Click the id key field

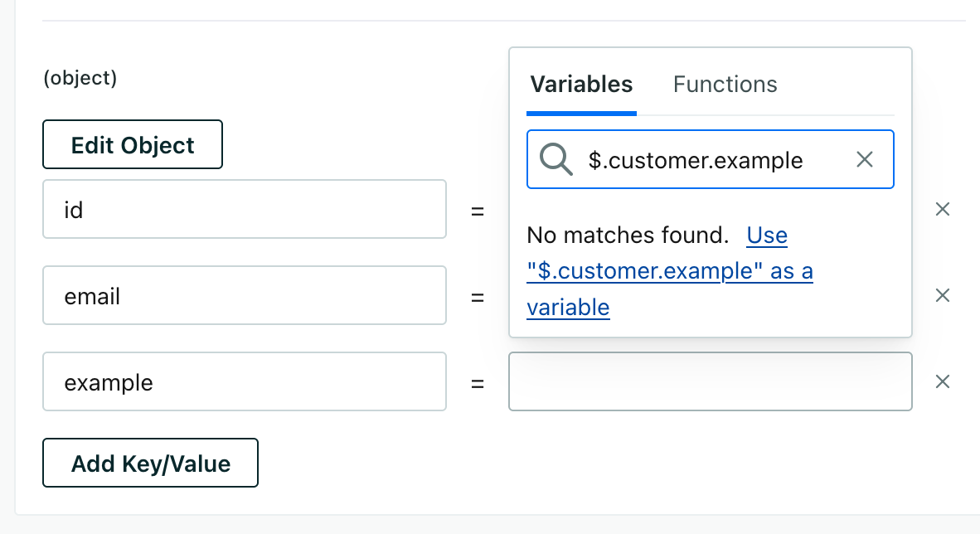[245, 209]
